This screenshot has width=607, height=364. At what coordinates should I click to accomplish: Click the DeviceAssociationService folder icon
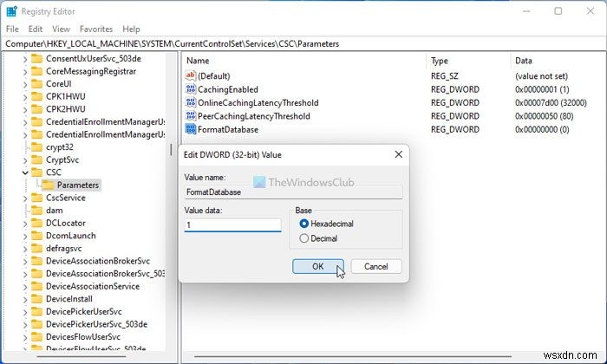coord(36,286)
